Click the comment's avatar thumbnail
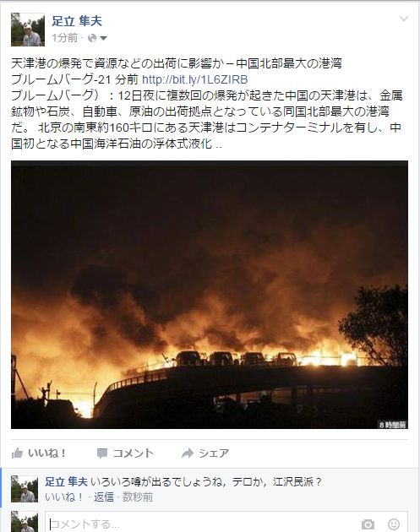Image resolution: width=420 pixels, height=532 pixels. (x=25, y=489)
